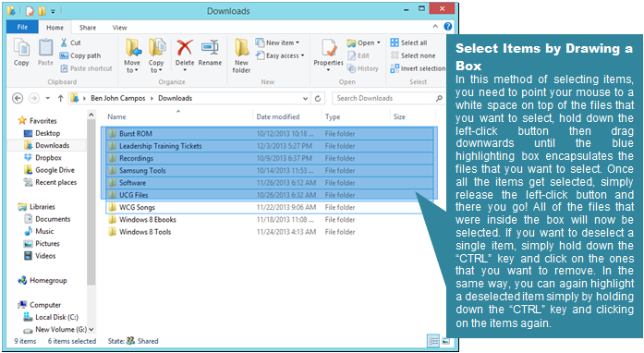Open the File tab

point(22,27)
